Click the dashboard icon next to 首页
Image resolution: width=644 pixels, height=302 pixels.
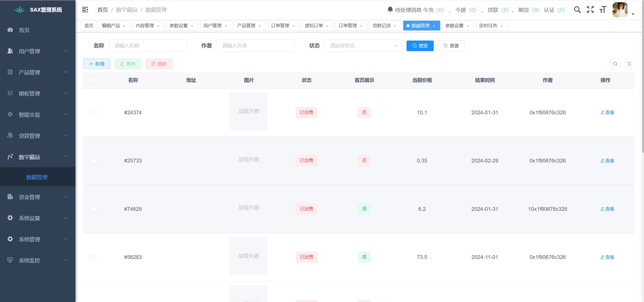click(10, 30)
